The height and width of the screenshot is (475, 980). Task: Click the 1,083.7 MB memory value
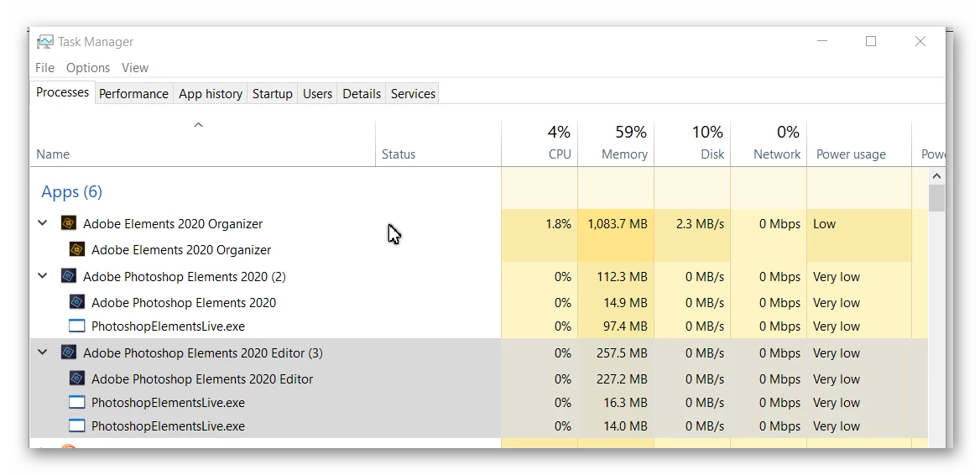618,224
